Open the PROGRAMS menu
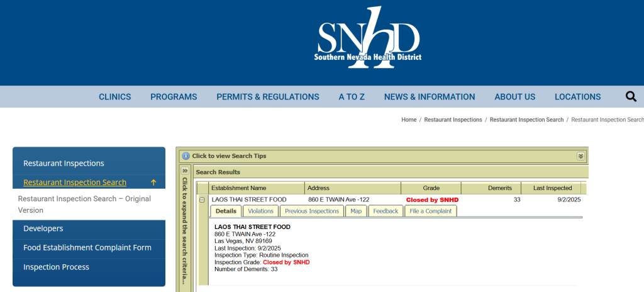 (x=174, y=97)
